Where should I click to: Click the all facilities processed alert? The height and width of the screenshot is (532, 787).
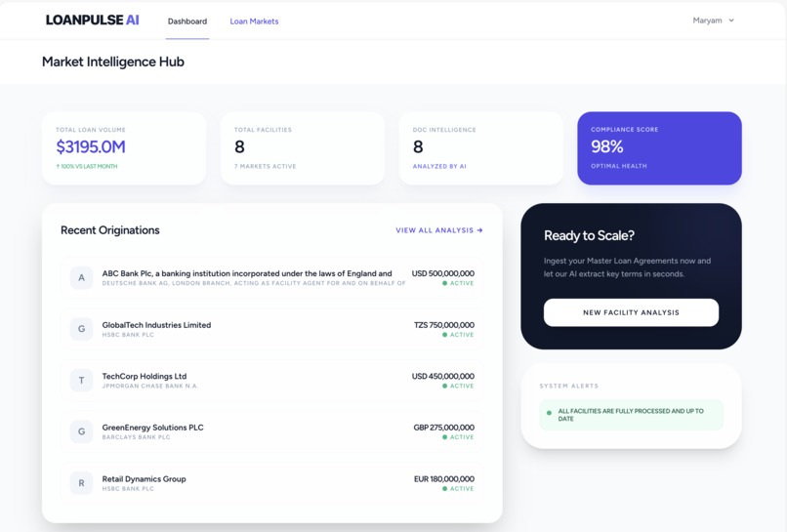pos(631,415)
